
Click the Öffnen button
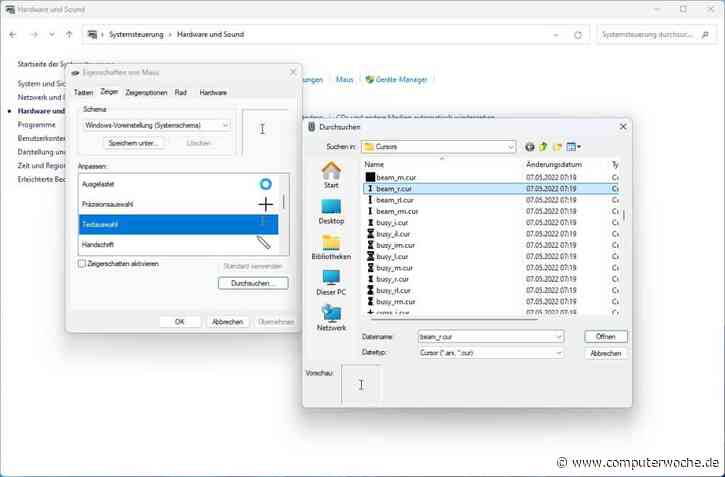[606, 336]
